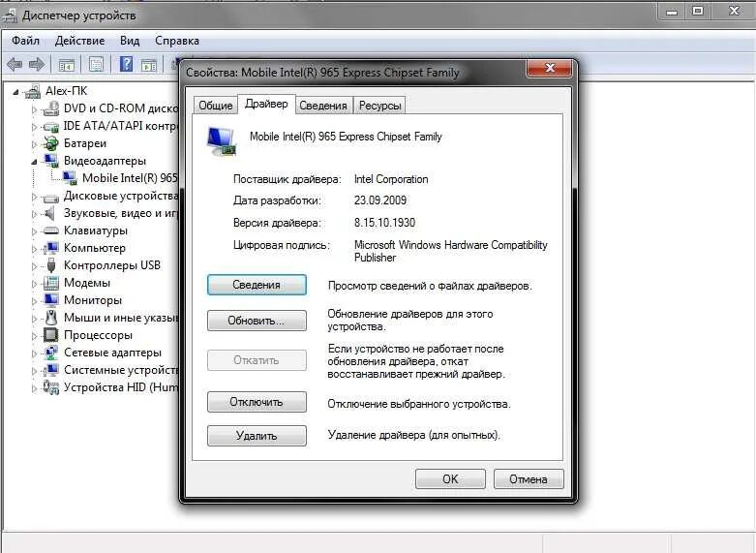Screen dimensions: 756x553
Task: Click the Удалить button
Action: 257,436
